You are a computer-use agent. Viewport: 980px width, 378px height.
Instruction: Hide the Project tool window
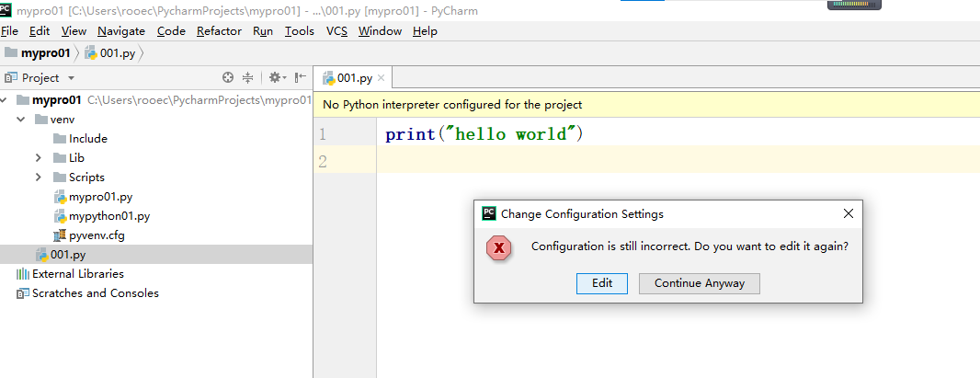[x=301, y=77]
